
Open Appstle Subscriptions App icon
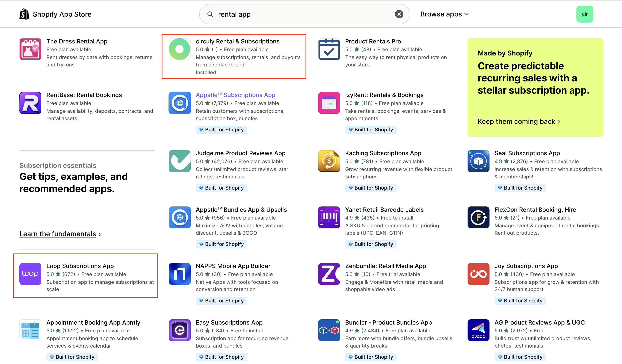[x=180, y=103]
